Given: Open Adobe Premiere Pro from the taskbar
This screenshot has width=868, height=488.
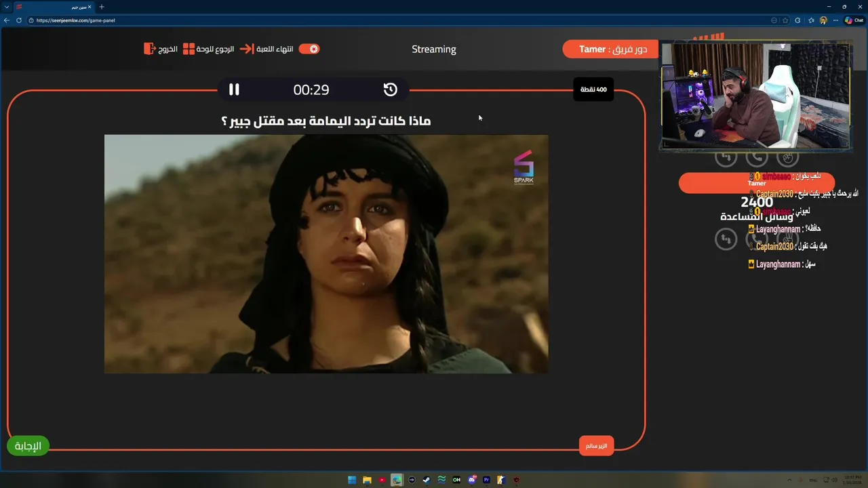Looking at the screenshot, I should tap(486, 480).
